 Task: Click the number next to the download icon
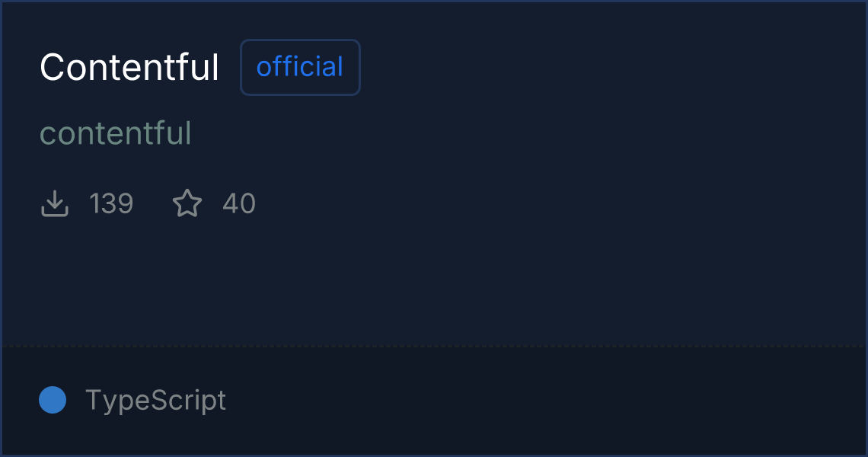(111, 204)
